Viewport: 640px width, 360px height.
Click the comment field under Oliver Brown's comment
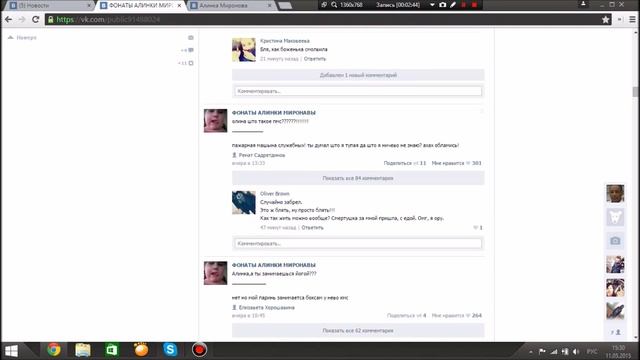pos(358,243)
